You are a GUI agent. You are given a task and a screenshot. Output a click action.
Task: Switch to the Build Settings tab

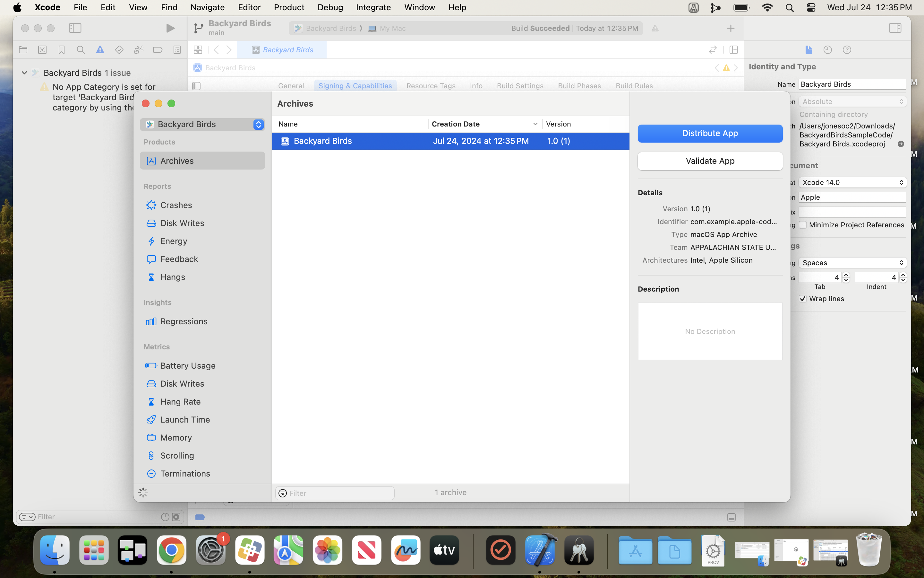(520, 86)
